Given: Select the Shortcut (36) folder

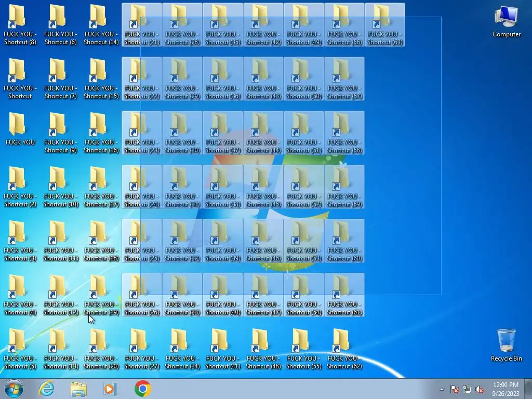Looking at the screenshot, I should tap(223, 79).
